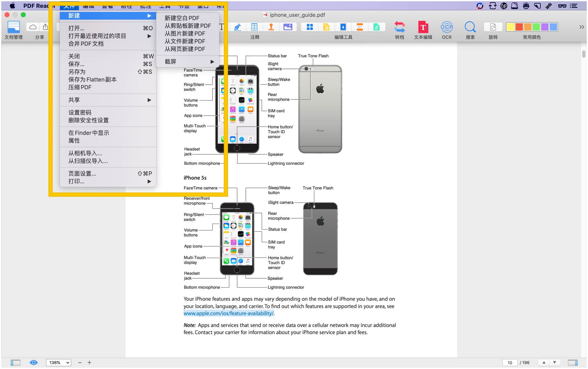
Task: Click the vertical scrollbar thumb
Action: pos(584,54)
